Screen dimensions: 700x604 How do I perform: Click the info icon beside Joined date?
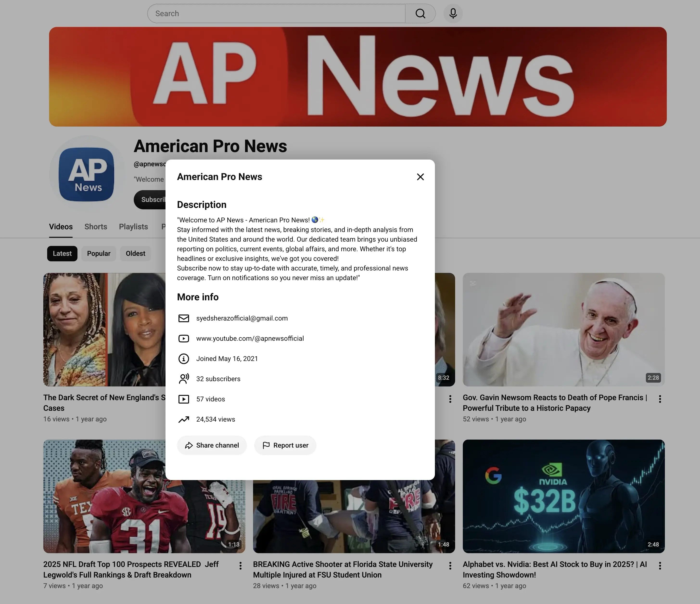point(184,359)
